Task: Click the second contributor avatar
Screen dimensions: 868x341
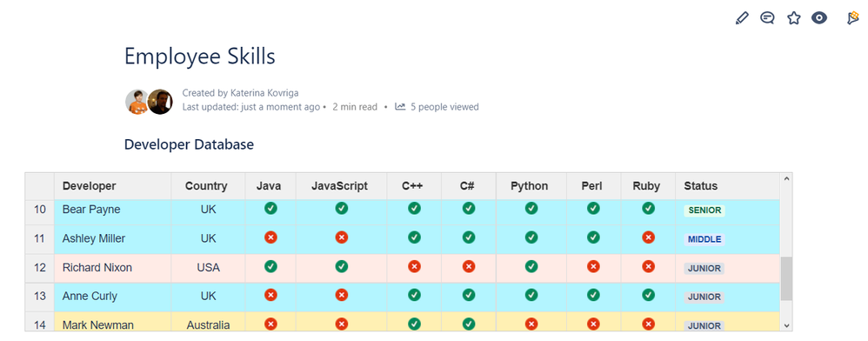Action: 161,102
